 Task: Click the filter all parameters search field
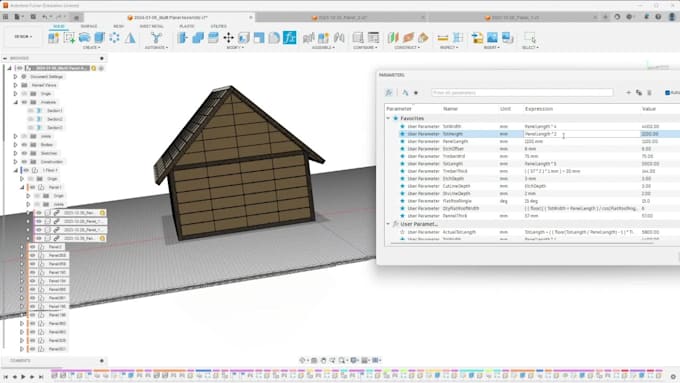522,92
